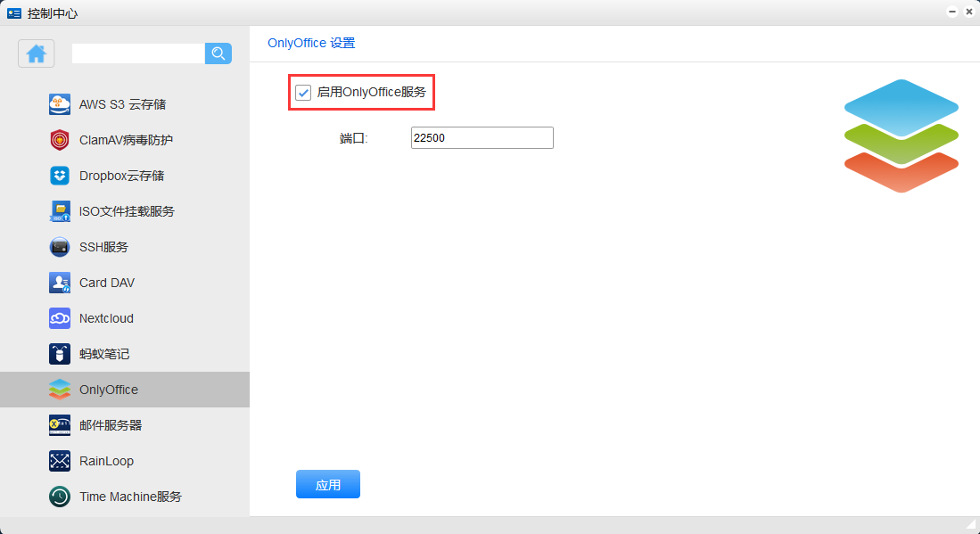Open Time Machine服务 settings

pos(130,496)
